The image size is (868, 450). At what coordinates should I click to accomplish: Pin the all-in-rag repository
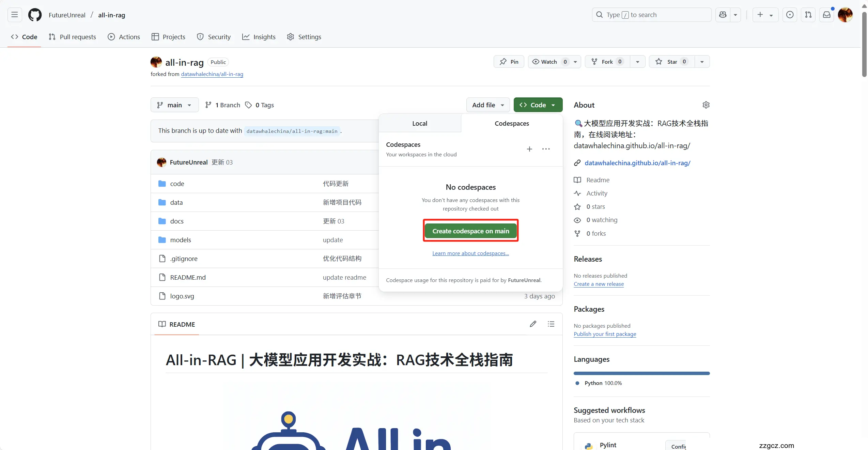click(509, 62)
